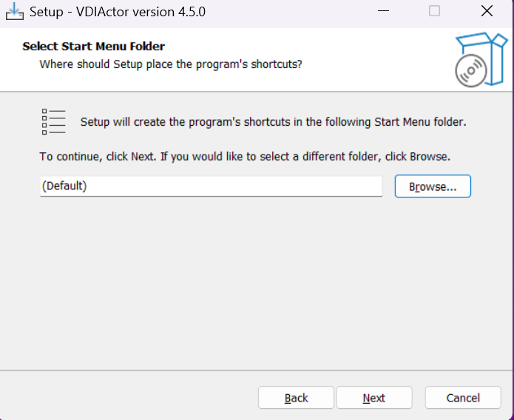
Task: Open the installer system menu icon in title bar
Action: coord(15,12)
